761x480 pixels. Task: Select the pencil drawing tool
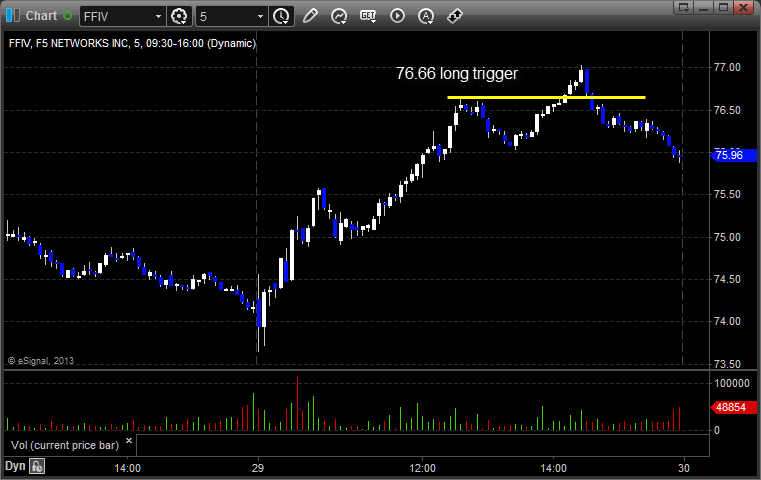[x=310, y=16]
